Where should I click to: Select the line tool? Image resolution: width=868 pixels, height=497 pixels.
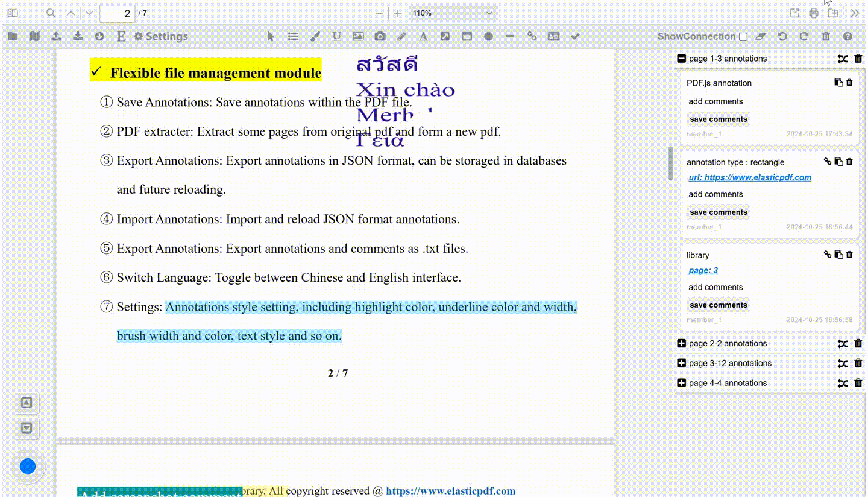(510, 36)
